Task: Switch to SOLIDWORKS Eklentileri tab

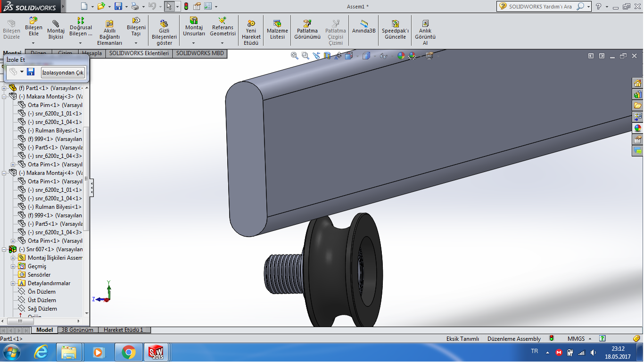Action: pos(139,53)
